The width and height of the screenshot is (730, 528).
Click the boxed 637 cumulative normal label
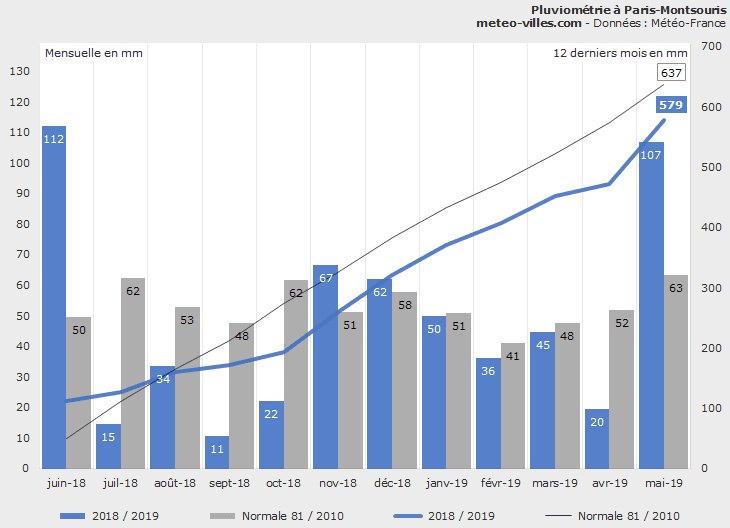pos(671,73)
